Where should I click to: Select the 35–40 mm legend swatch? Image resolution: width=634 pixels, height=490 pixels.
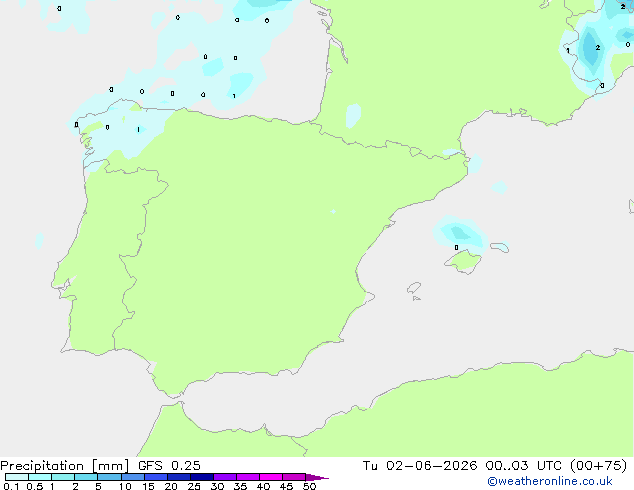coord(248,477)
